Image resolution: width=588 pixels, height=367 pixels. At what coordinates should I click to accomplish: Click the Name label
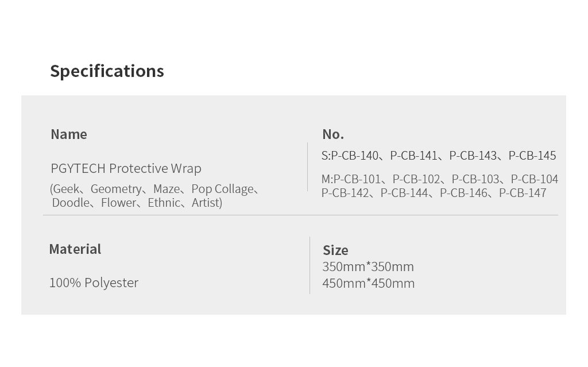(69, 134)
